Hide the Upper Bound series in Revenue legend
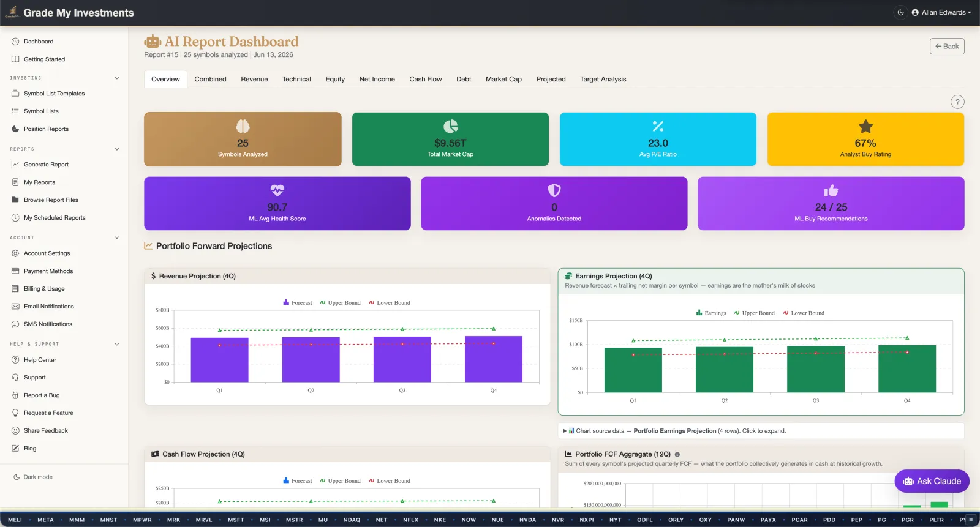Image resolution: width=980 pixels, height=527 pixels. [x=340, y=302]
